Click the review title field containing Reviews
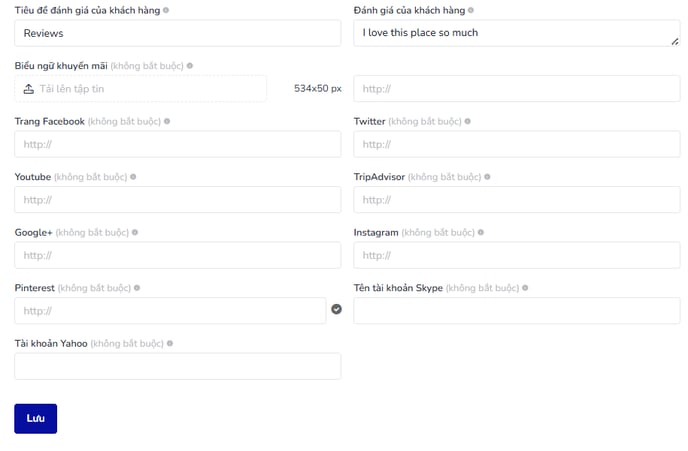The height and width of the screenshot is (451, 688). (x=178, y=33)
